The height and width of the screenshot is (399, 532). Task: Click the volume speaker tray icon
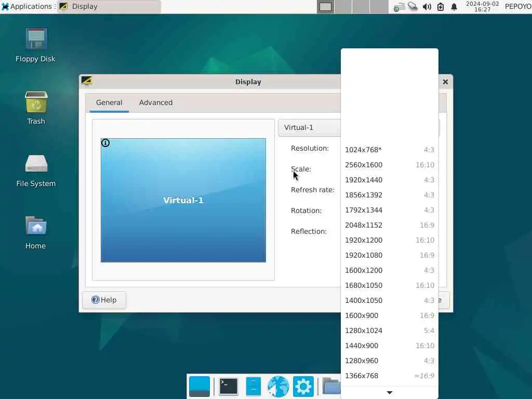(427, 7)
